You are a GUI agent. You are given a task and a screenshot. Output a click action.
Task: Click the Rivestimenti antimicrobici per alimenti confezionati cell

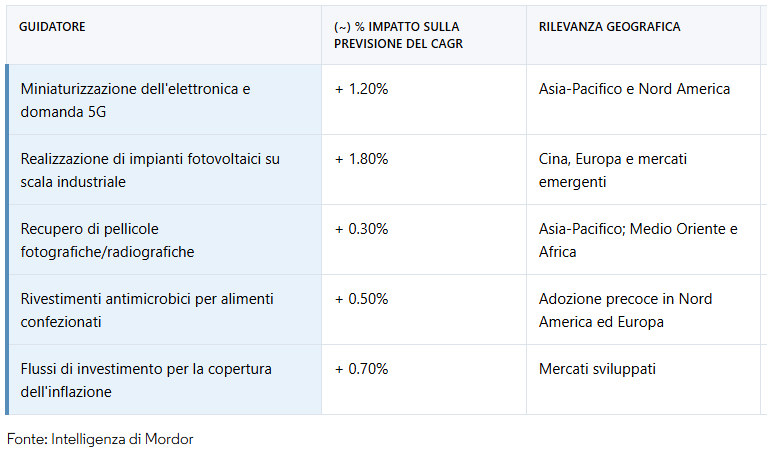tap(147, 310)
